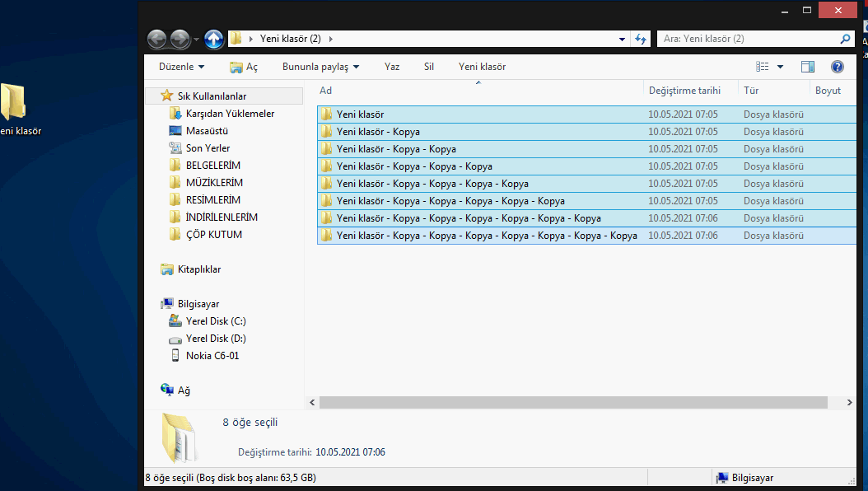
Task: Click the Forward navigation arrow
Action: click(x=180, y=39)
